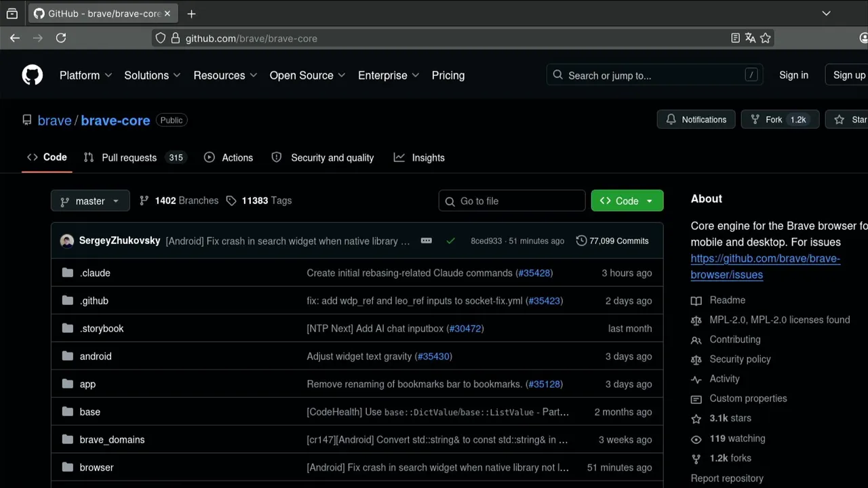The image size is (868, 488).
Task: Click the translate page icon
Action: click(x=750, y=38)
